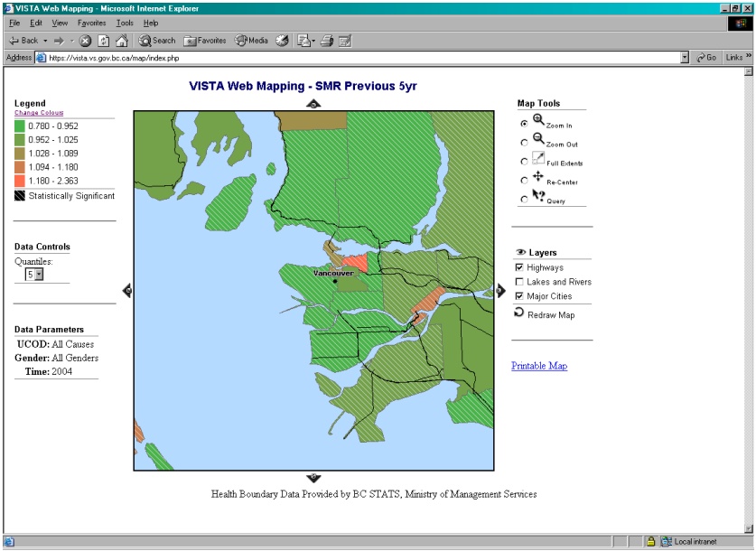Click the Full Extents tool icon
Screen dimensions: 756x551
click(538, 158)
